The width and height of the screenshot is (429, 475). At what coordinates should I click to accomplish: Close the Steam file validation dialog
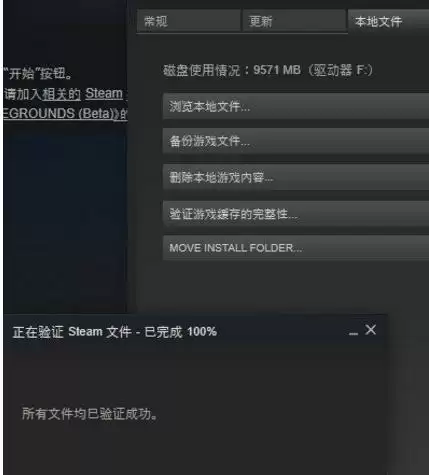pos(370,330)
